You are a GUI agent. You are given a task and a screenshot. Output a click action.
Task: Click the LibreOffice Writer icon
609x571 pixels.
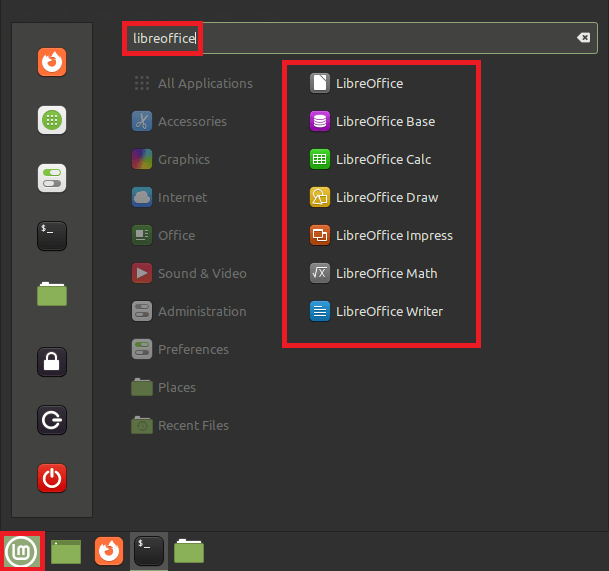click(320, 312)
